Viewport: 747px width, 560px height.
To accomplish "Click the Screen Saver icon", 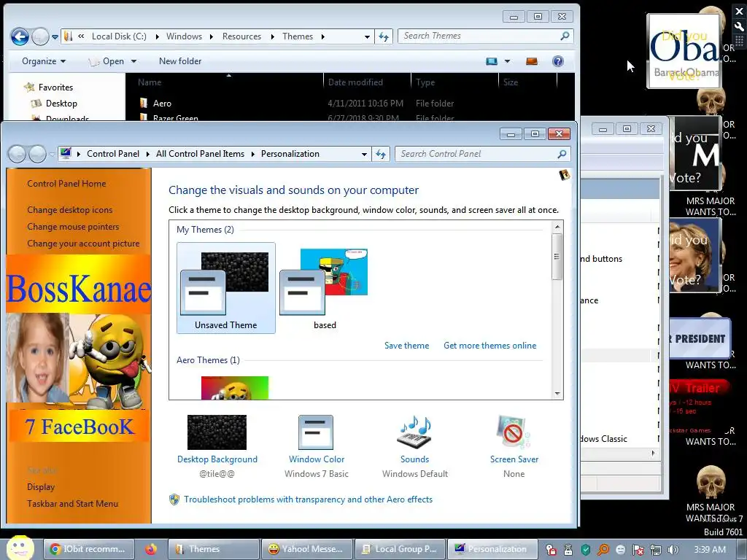I will 514,432.
